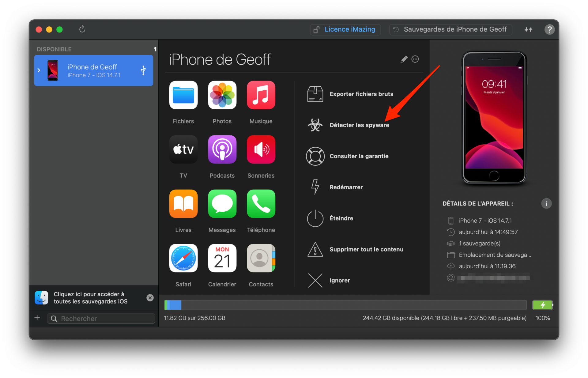Click Consulter la garantie action
The height and width of the screenshot is (378, 588).
[x=348, y=156]
